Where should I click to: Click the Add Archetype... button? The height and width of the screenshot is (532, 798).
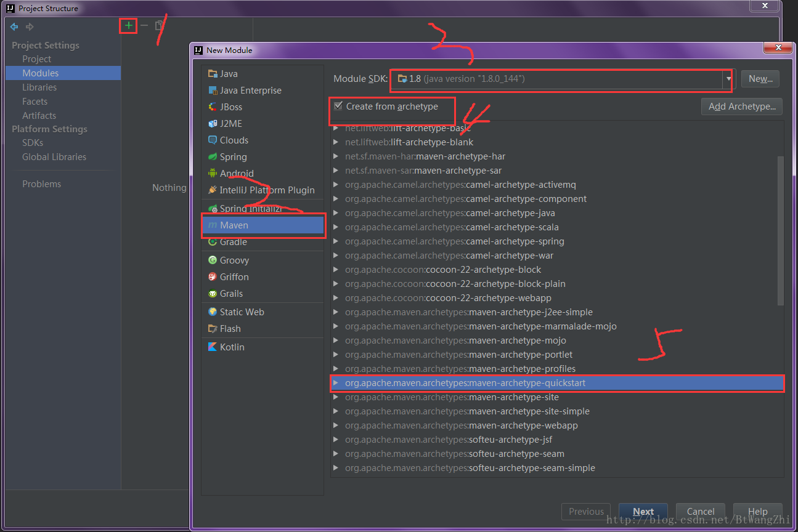pyautogui.click(x=742, y=107)
